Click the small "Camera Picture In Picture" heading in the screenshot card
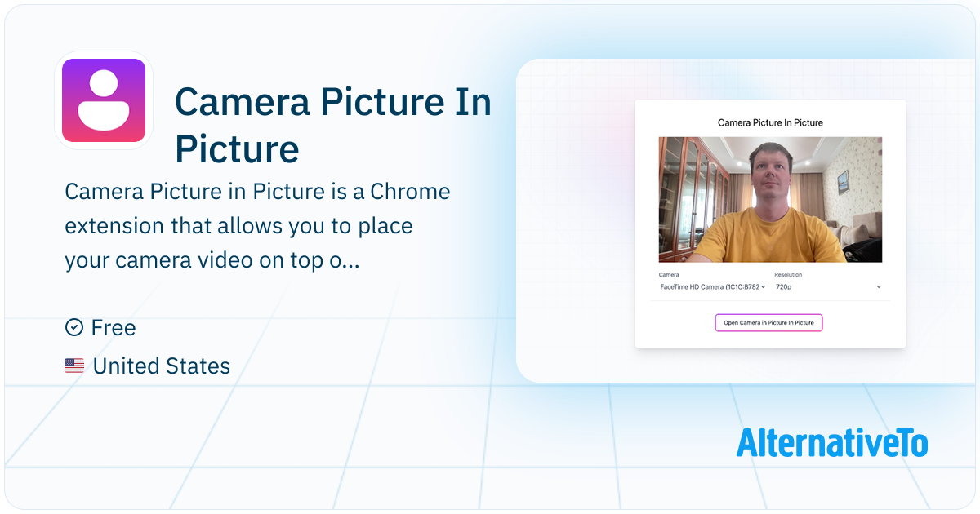This screenshot has height=514, width=980. click(770, 122)
